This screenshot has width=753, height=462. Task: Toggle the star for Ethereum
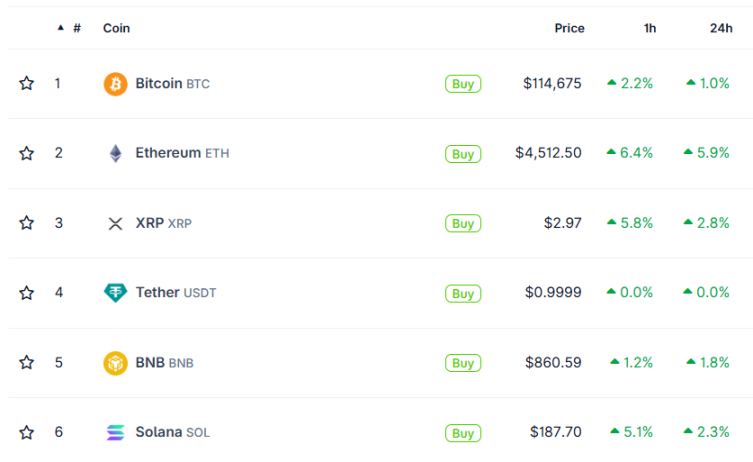[26, 153]
